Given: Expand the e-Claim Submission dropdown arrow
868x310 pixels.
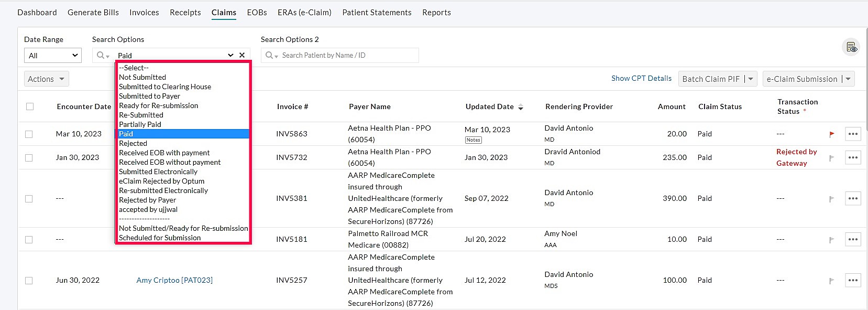Looking at the screenshot, I should coord(848,79).
